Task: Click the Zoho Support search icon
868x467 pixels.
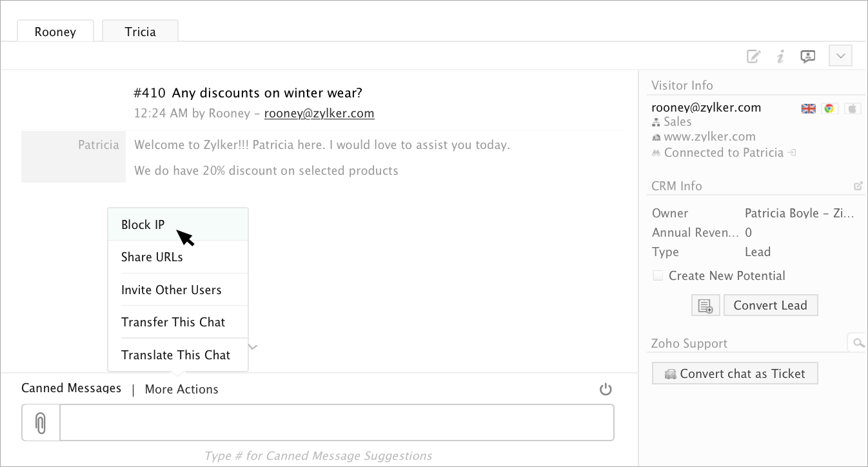Action: pyautogui.click(x=858, y=343)
